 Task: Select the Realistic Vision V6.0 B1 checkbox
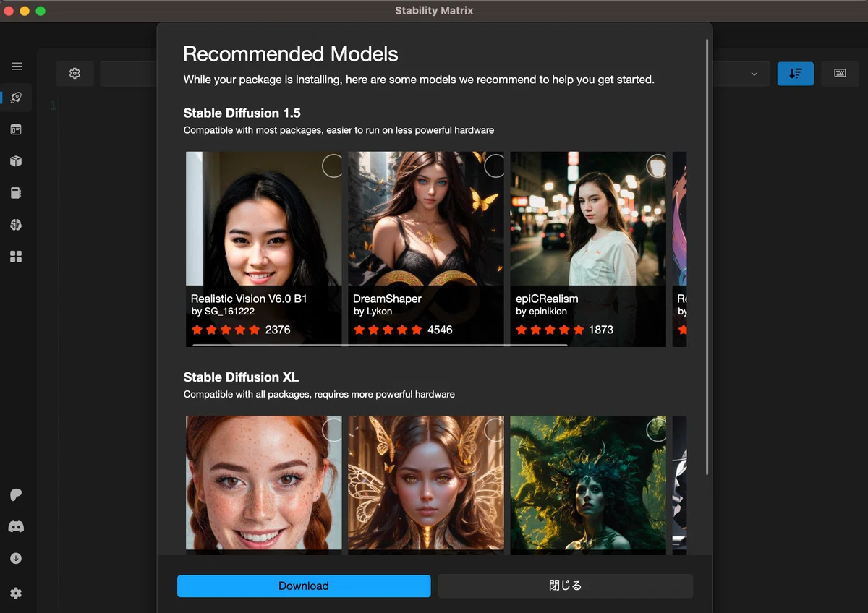332,166
